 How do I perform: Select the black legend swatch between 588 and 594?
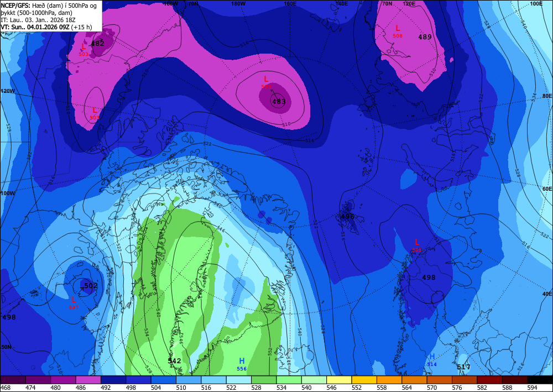514,380
